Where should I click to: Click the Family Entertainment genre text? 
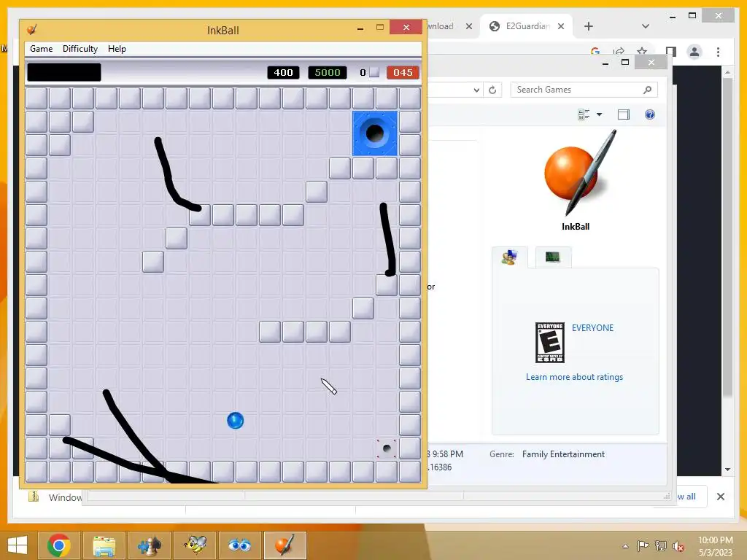click(563, 454)
